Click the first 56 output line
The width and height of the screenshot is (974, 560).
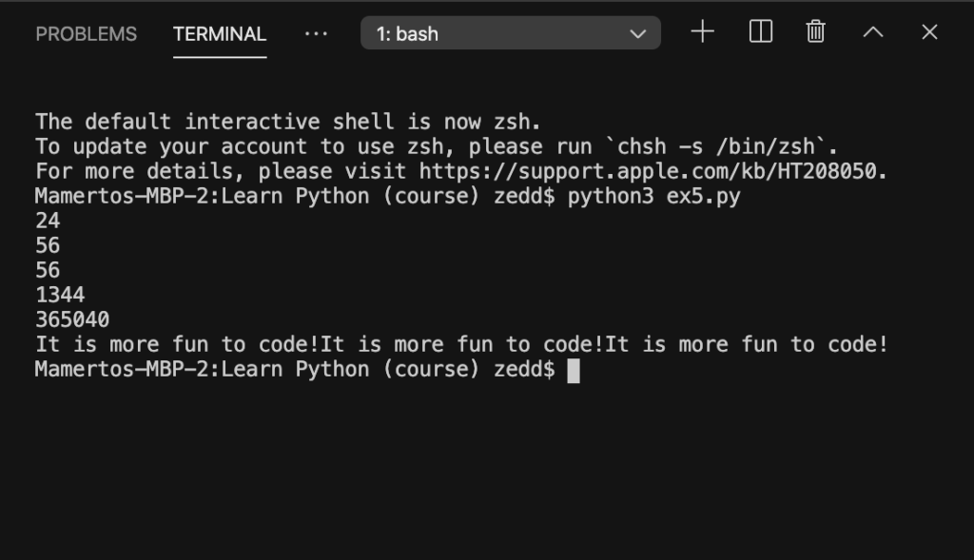48,246
